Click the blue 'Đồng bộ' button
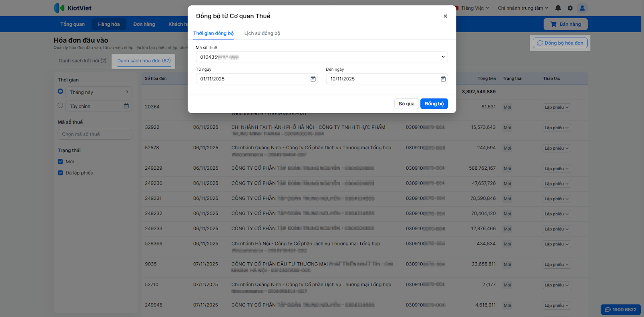Image resolution: width=644 pixels, height=317 pixels. point(434,104)
